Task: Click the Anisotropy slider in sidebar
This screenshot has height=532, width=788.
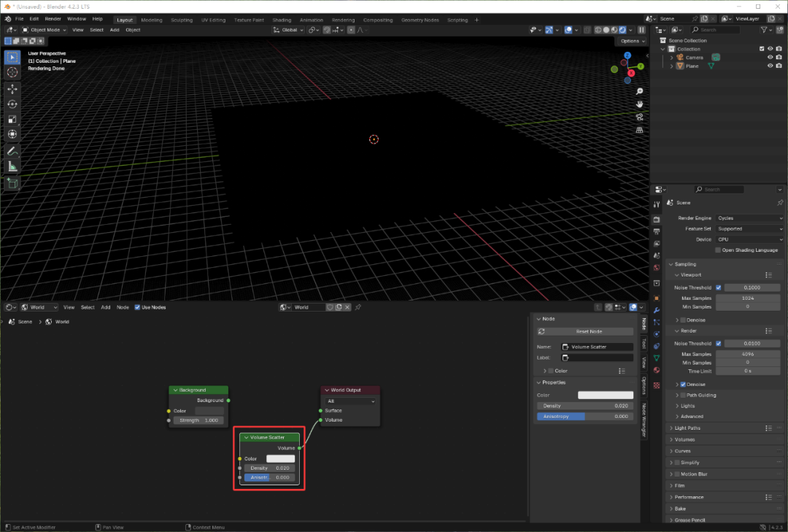Action: coord(585,417)
